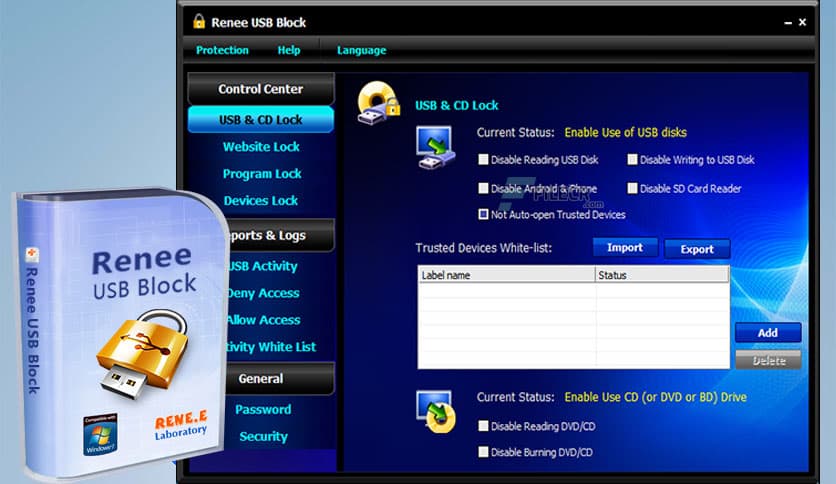836x484 pixels.
Task: Open Activity White List
Action: coord(271,347)
